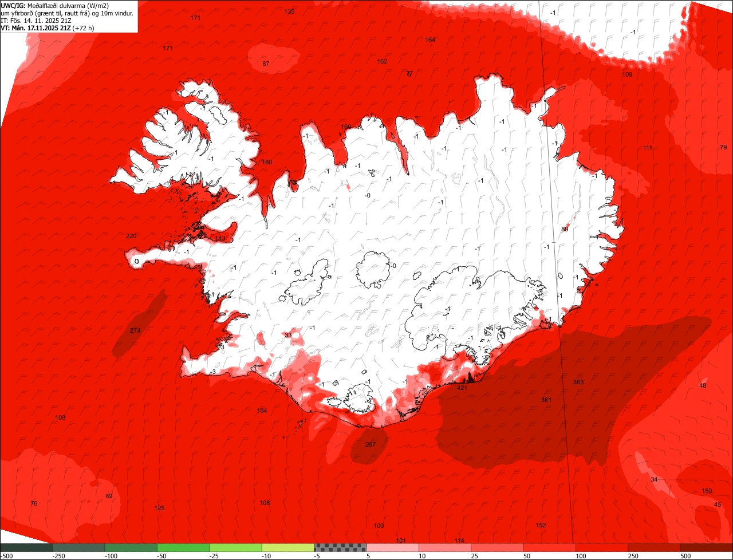Click the map value 162 north of Iceland
The image size is (733, 560).
coord(382,61)
